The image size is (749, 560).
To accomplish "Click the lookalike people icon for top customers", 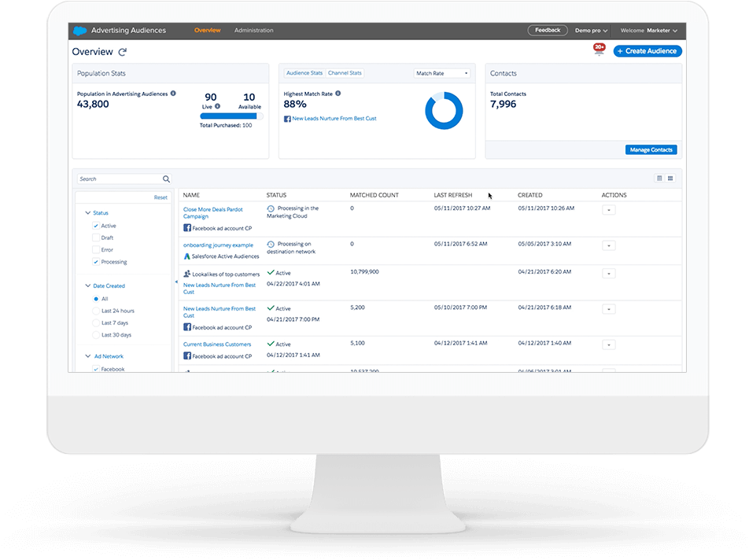I will 186,274.
